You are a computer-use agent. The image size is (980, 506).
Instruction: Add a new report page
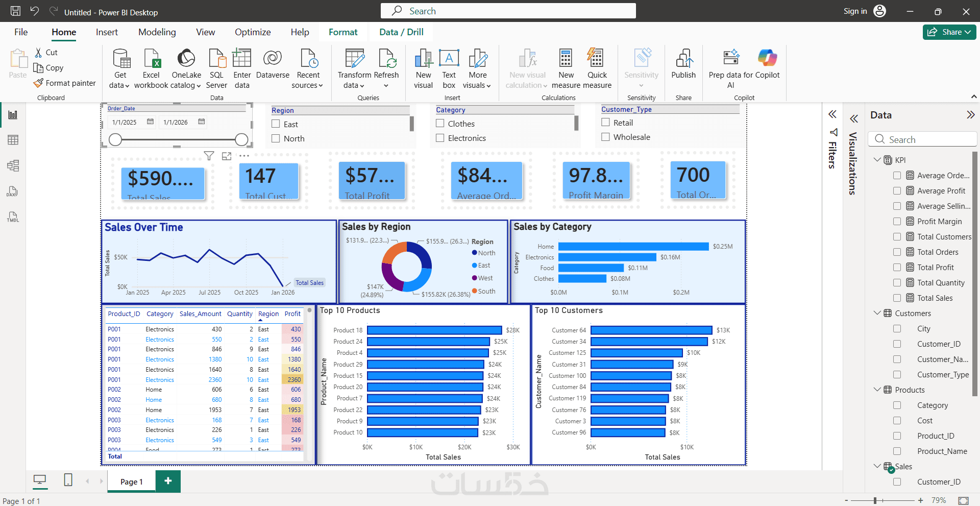(168, 481)
